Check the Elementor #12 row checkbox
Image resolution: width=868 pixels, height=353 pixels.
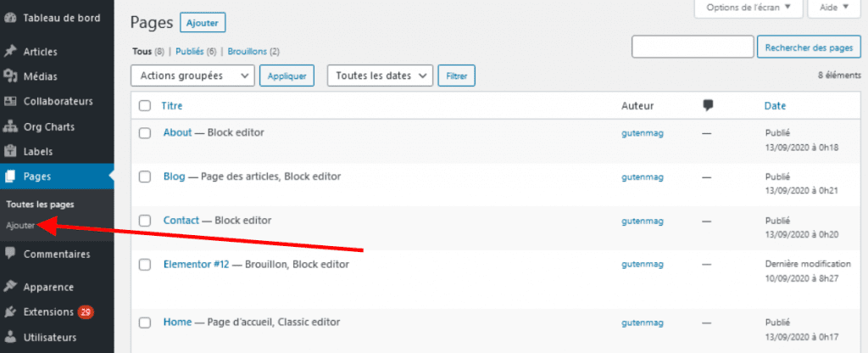(144, 265)
